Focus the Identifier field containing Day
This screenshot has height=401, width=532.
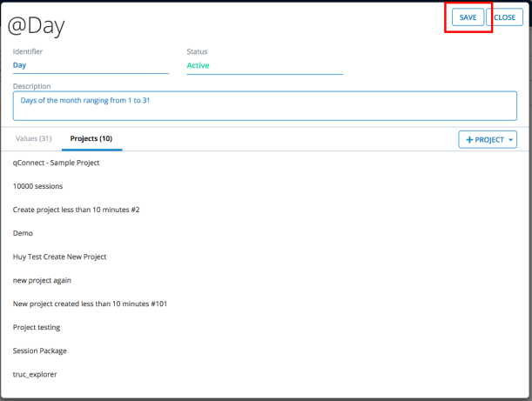pyautogui.click(x=90, y=65)
